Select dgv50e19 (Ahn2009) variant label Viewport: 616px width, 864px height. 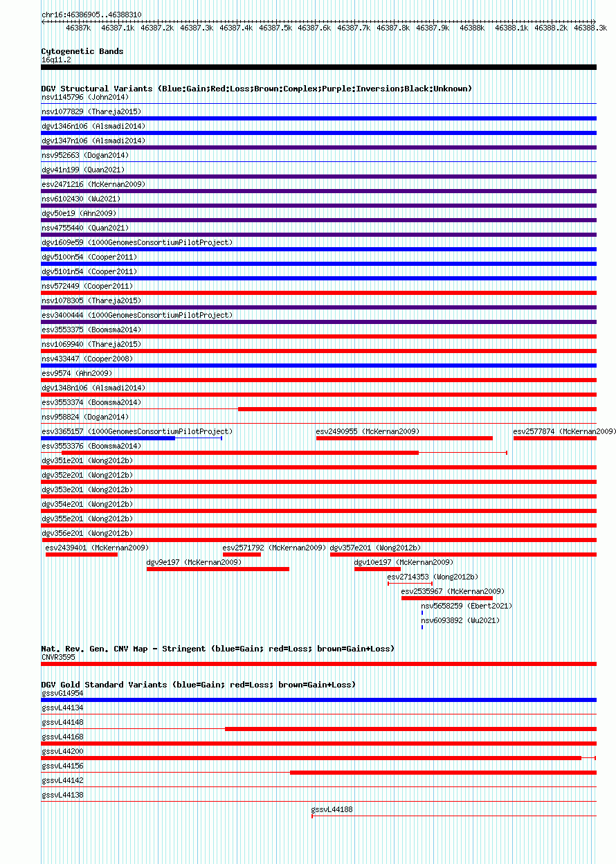[x=79, y=214]
